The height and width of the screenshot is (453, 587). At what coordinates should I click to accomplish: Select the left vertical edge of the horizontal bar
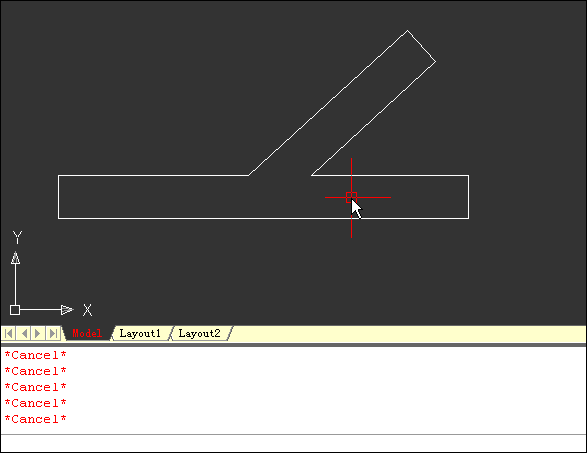click(58, 197)
